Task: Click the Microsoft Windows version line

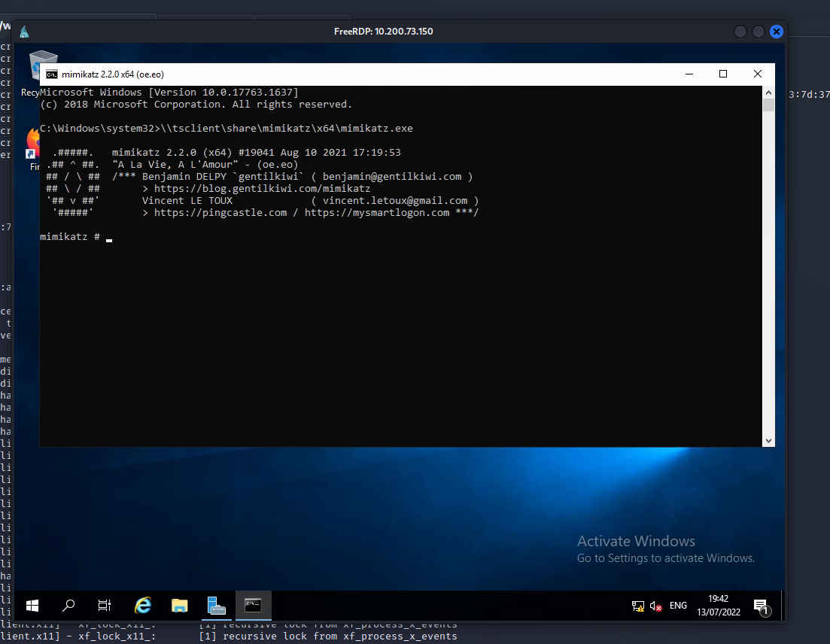Action: point(169,92)
